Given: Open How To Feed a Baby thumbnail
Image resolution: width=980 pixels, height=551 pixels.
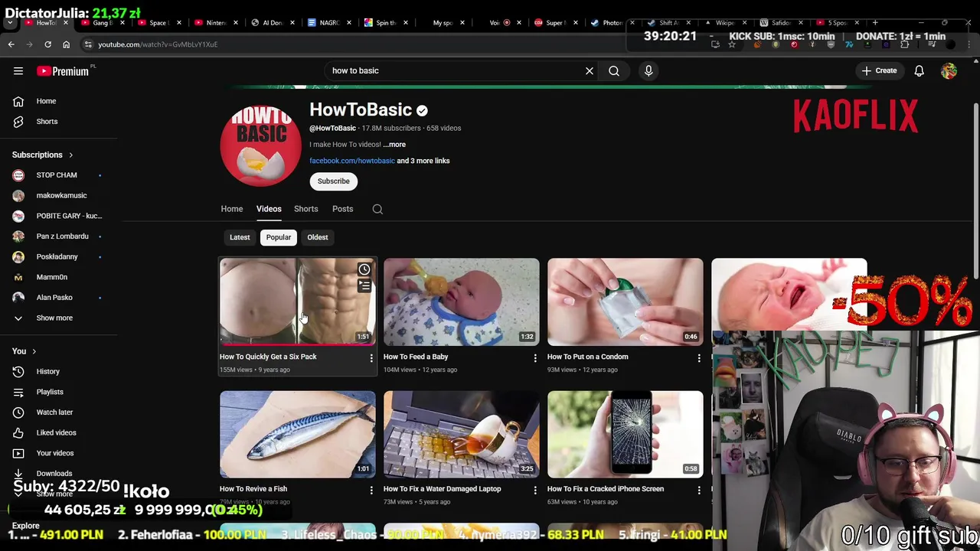Looking at the screenshot, I should 462,302.
